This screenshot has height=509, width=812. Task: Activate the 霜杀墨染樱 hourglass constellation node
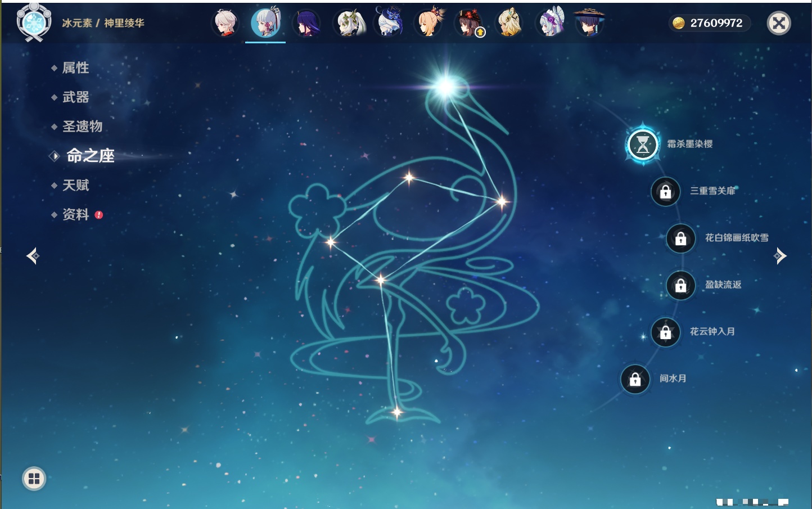[x=642, y=145]
